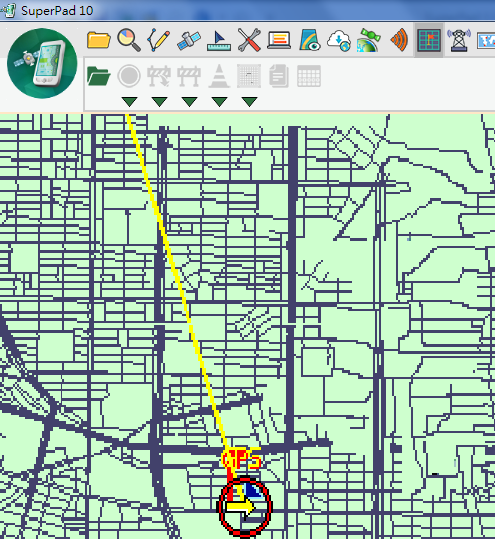
Task: Expand the dropdown arrow under the grid icon
Action: tap(250, 101)
